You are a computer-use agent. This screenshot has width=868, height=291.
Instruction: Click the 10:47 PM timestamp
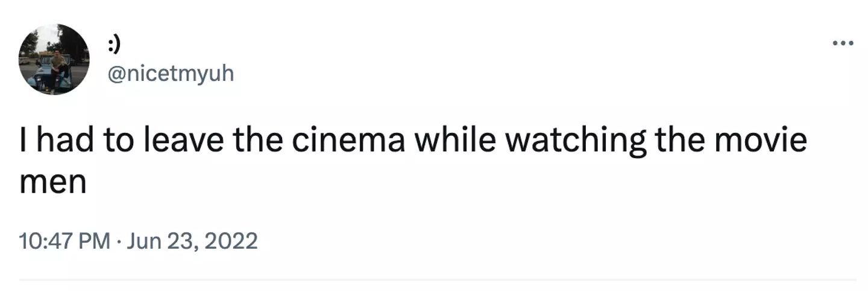[64, 241]
